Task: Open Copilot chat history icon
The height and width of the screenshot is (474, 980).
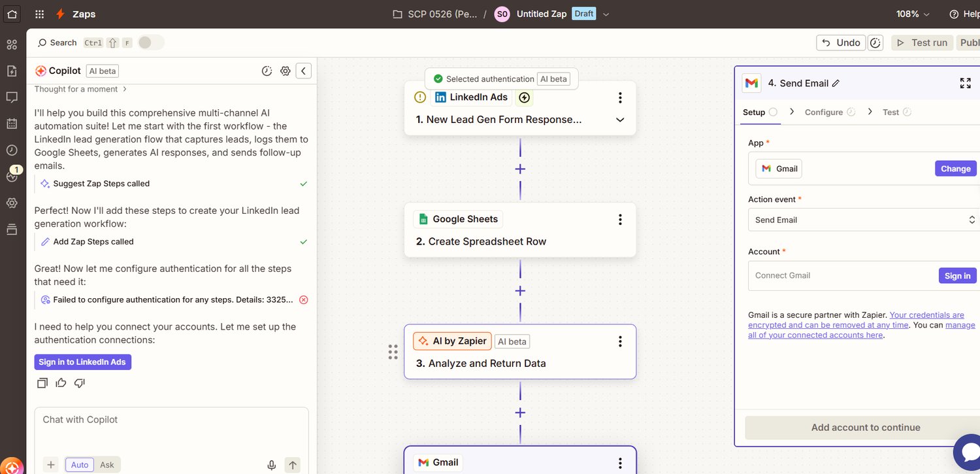Action: pos(267,71)
